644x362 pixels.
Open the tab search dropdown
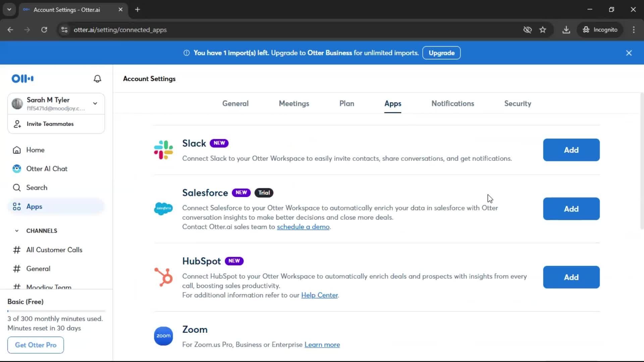tap(9, 10)
